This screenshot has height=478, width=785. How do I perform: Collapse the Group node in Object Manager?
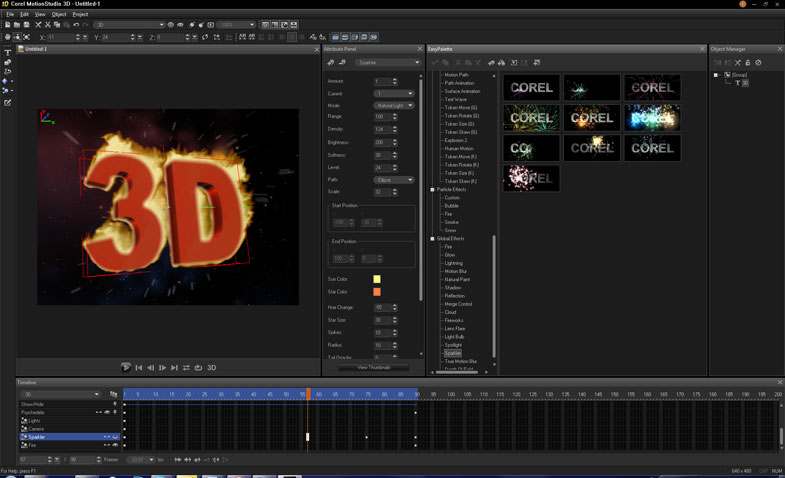pos(717,75)
